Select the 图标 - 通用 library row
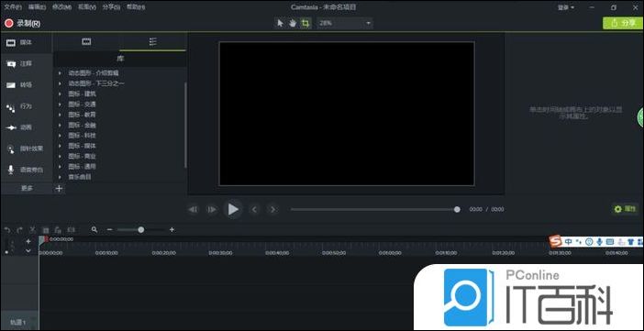The height and width of the screenshot is (331, 644). tap(118, 167)
